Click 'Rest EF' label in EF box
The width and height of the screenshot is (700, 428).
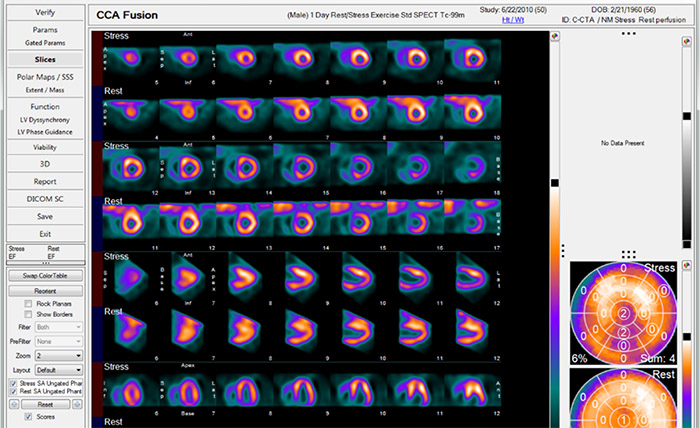click(54, 253)
